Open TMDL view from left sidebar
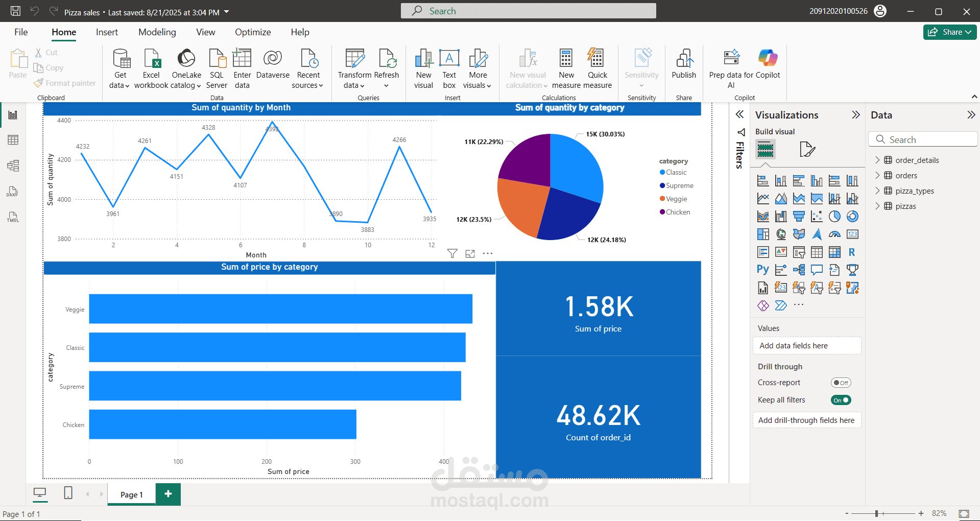The width and height of the screenshot is (980, 521). [13, 217]
